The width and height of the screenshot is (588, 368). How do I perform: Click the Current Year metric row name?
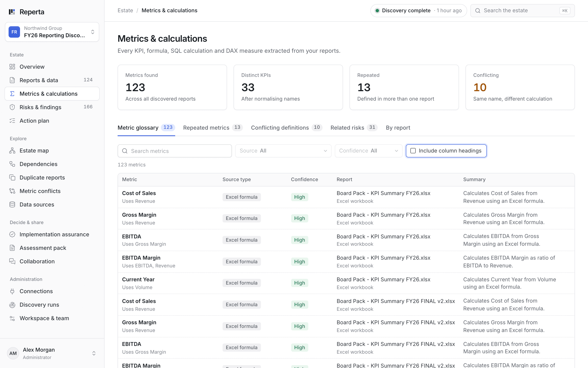[138, 279]
